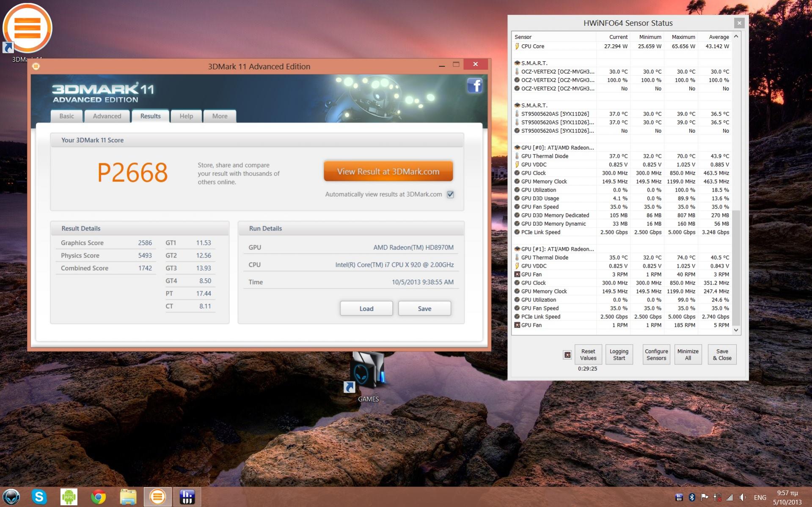
Task: Click the Current column header
Action: tap(613, 37)
